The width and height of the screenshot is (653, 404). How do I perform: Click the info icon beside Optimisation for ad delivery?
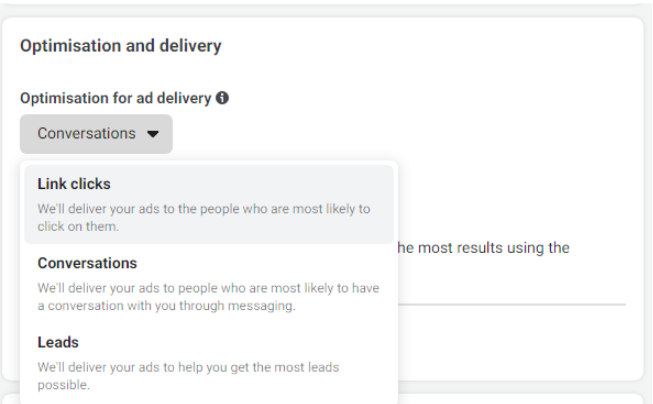tap(222, 98)
